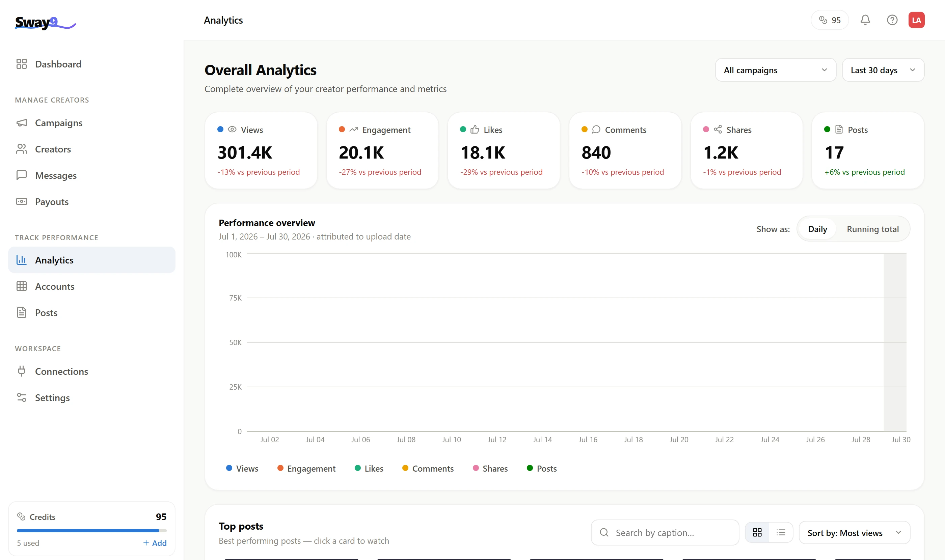Open Campaigns in the sidebar

[x=92, y=123]
